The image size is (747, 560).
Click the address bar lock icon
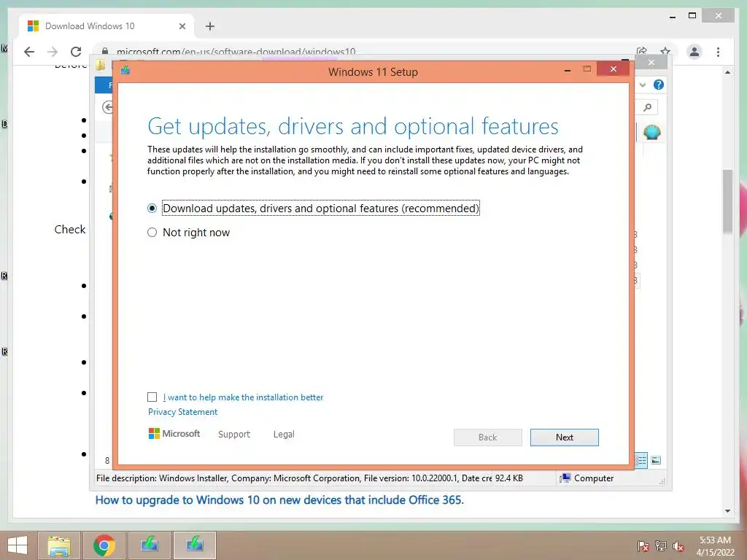click(105, 52)
